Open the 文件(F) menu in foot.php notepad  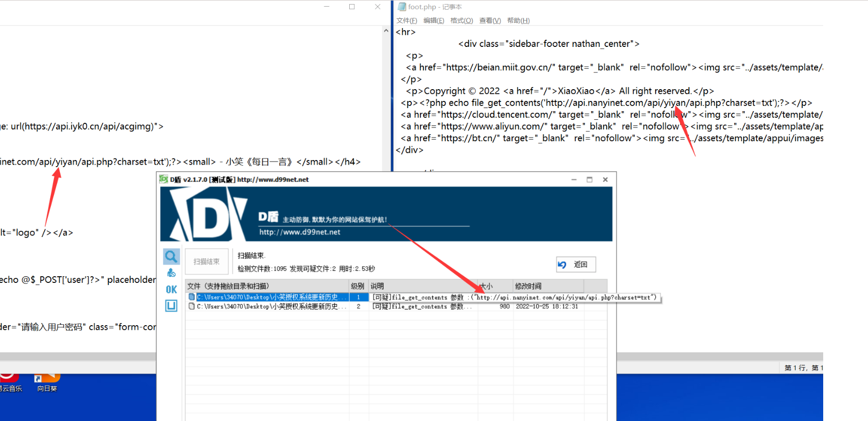click(407, 20)
